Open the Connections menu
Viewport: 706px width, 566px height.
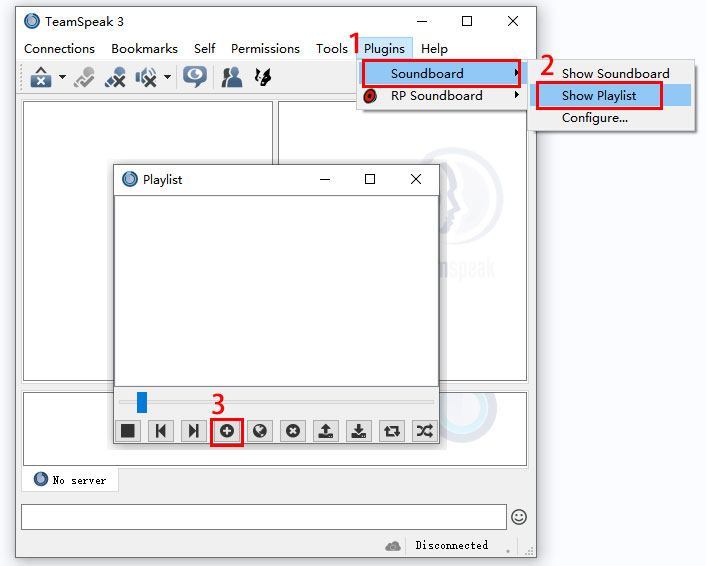pyautogui.click(x=59, y=49)
